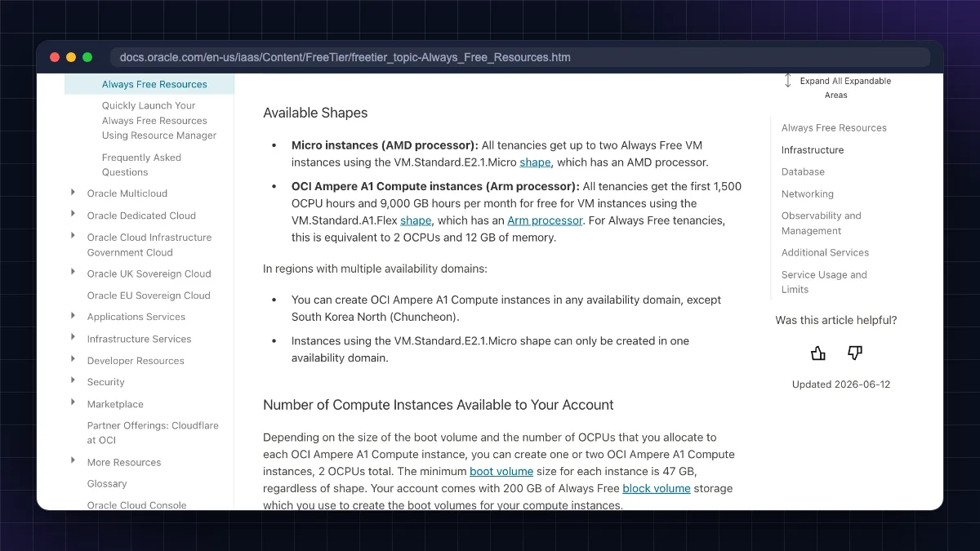The height and width of the screenshot is (551, 980).
Task: Click the green maximize window button
Action: click(87, 57)
